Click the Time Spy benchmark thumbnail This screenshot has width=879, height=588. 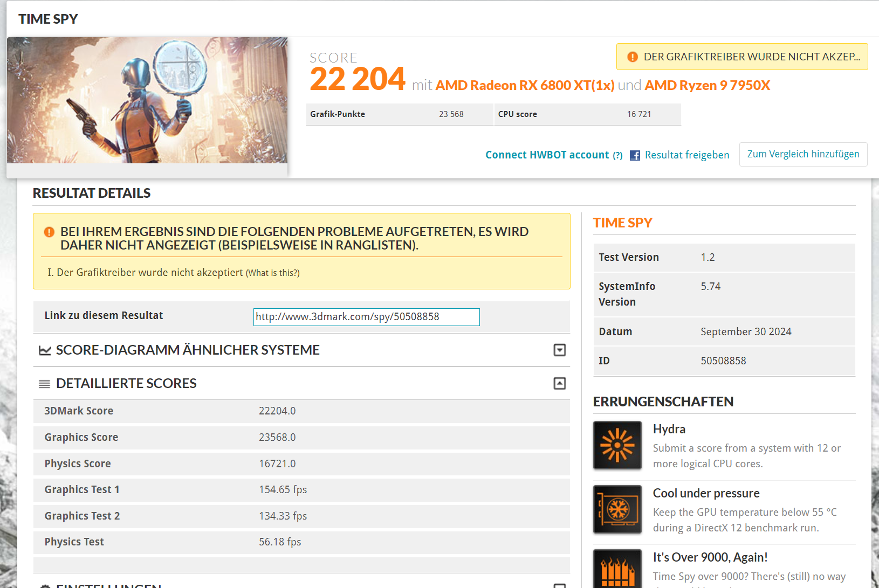pyautogui.click(x=147, y=100)
